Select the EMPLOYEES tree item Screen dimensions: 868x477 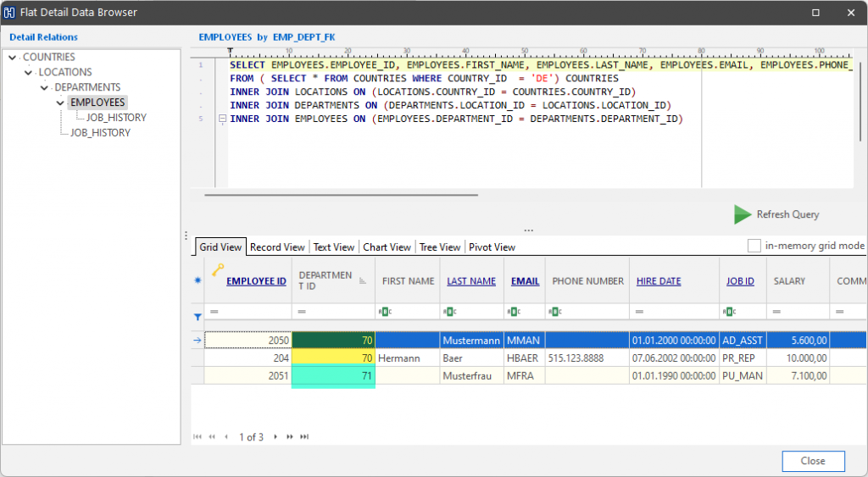coord(97,103)
